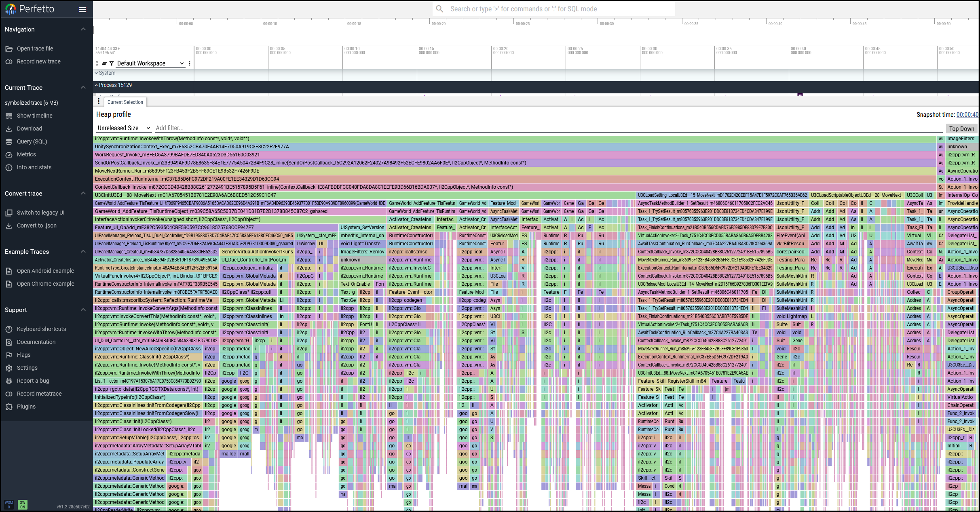Collapse the Process 15129 track group

[96, 85]
